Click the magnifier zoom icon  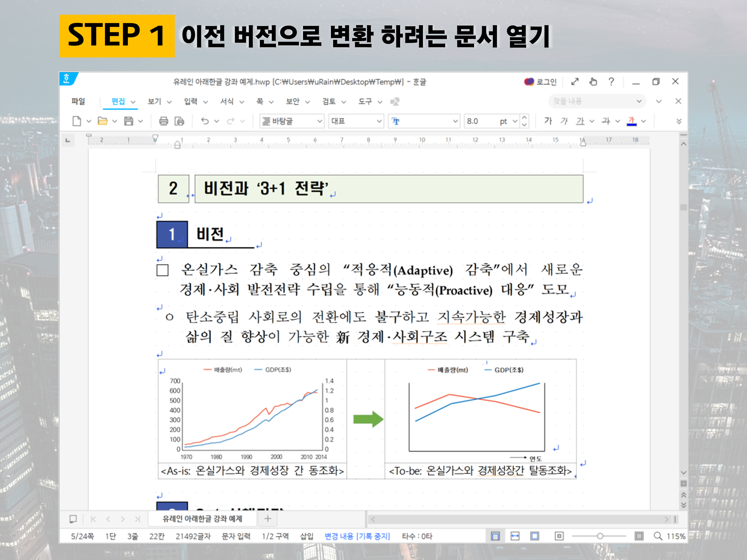pos(658,536)
